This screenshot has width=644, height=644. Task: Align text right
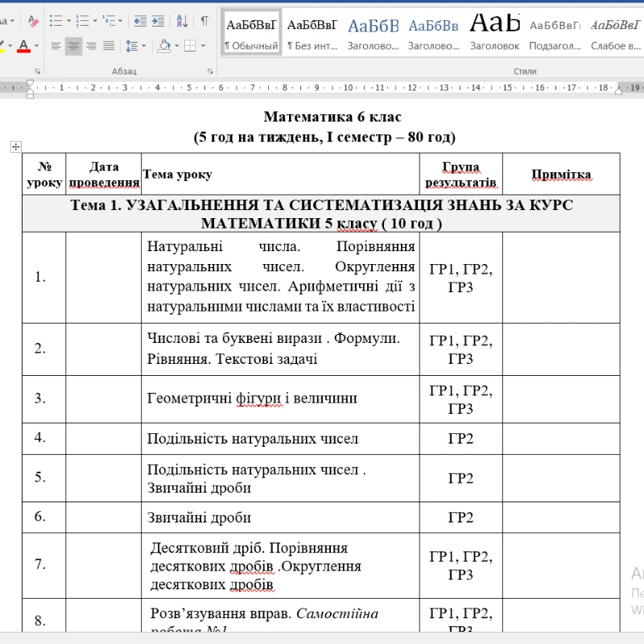pos(91,46)
